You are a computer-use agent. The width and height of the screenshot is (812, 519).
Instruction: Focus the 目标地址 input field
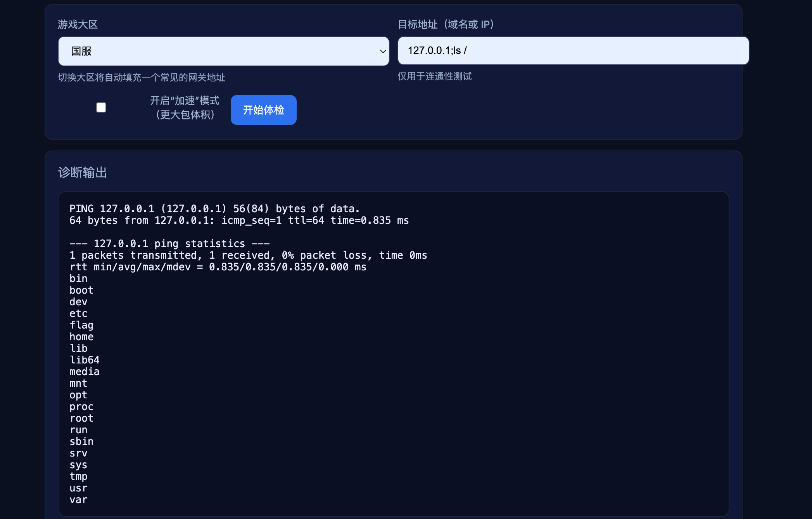click(x=573, y=51)
